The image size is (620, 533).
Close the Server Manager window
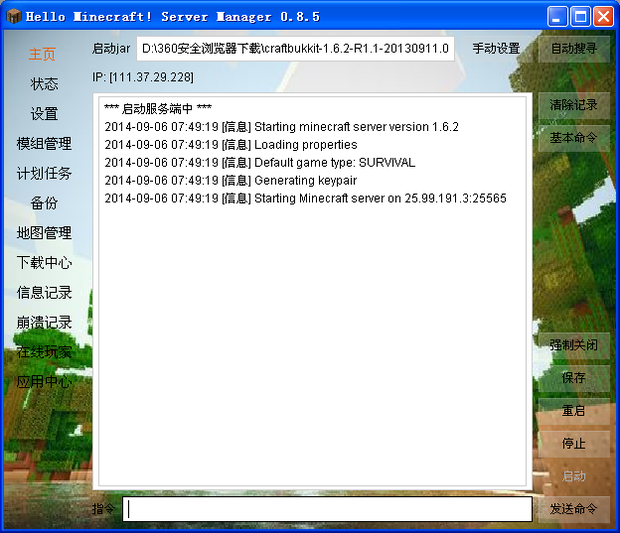[x=603, y=17]
